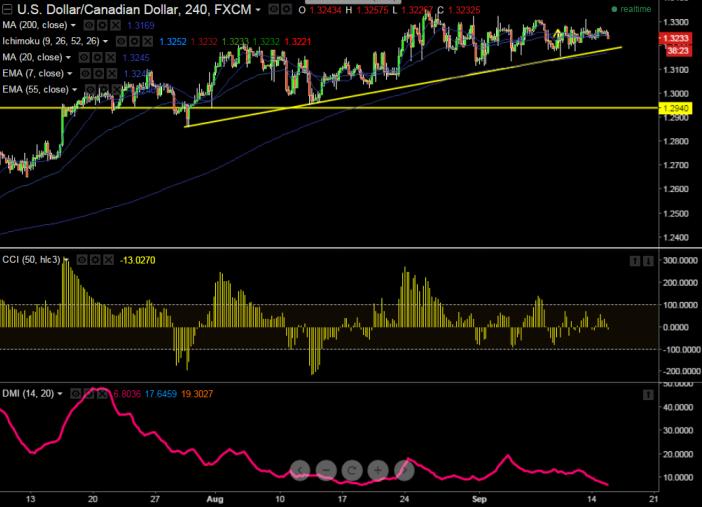The image size is (702, 507).
Task: Pan the chart left with the left chevron control
Action: 300,470
